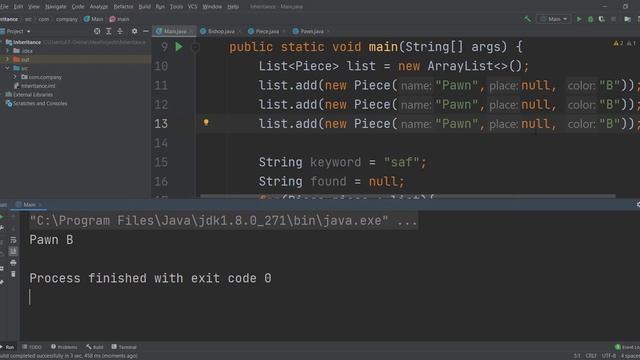Start debugging with the green bug icon
Viewport: 640px width, 360px height.
click(x=590, y=19)
